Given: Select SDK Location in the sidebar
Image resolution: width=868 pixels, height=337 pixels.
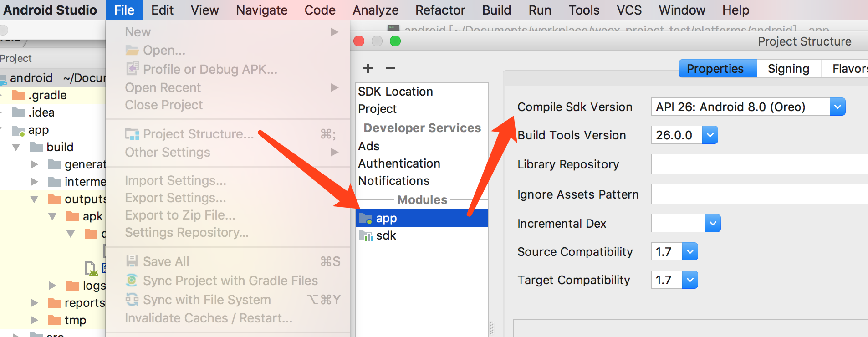Looking at the screenshot, I should coord(395,92).
